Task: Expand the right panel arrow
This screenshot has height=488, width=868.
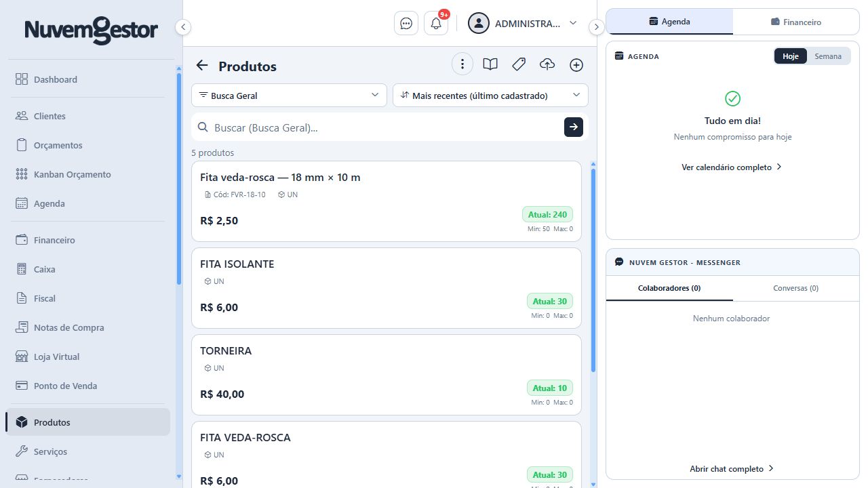Action: (596, 27)
